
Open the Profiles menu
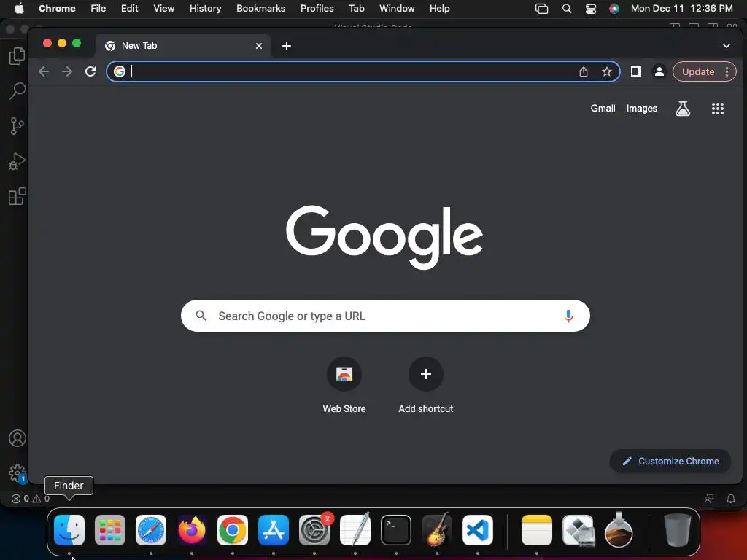tap(317, 9)
